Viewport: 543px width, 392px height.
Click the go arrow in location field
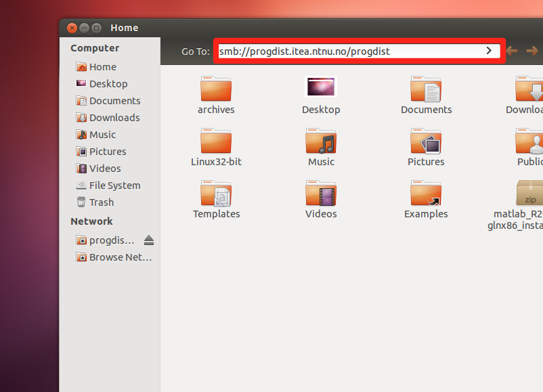tap(489, 51)
